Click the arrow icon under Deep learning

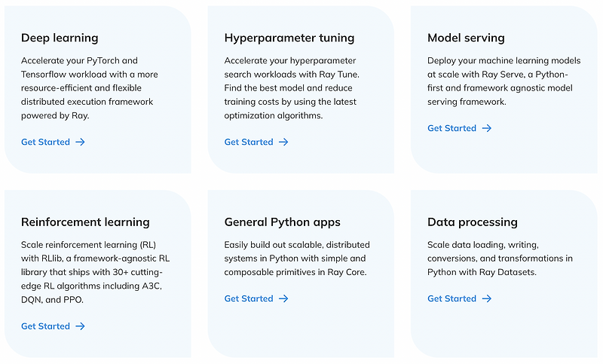click(80, 142)
